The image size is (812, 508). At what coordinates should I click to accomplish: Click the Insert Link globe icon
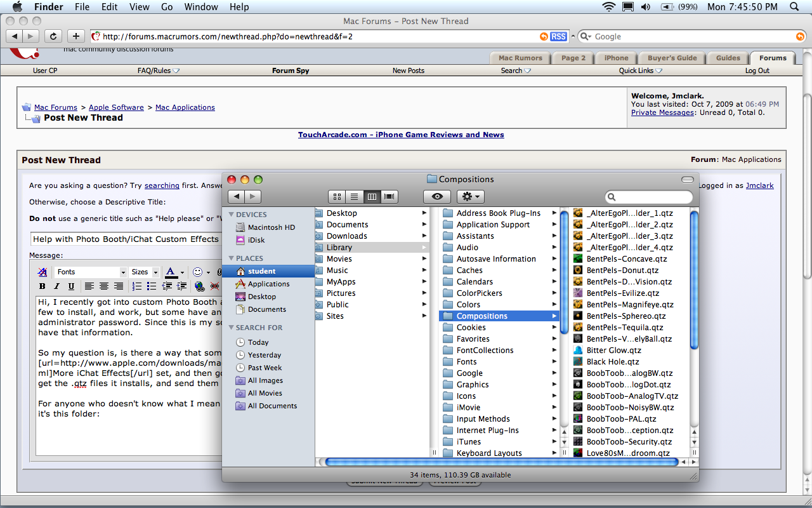tap(200, 286)
